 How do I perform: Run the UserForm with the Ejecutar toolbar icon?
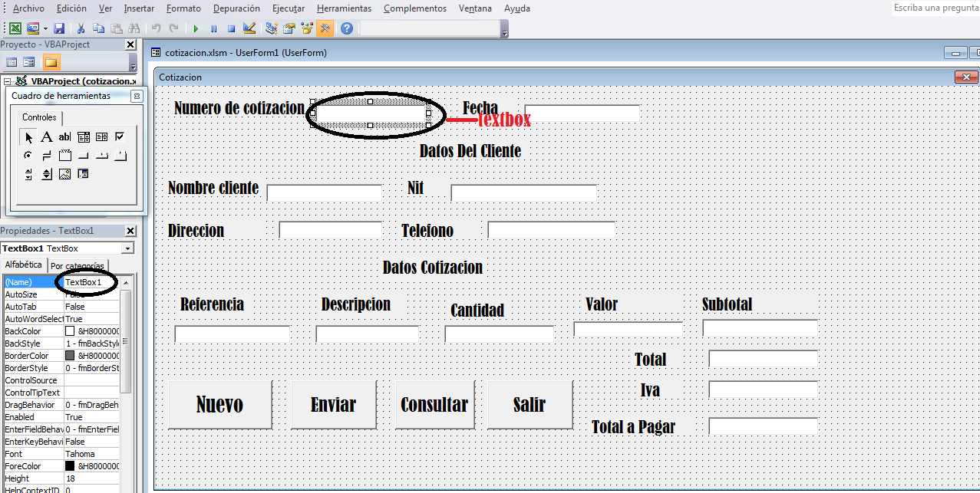[x=195, y=28]
